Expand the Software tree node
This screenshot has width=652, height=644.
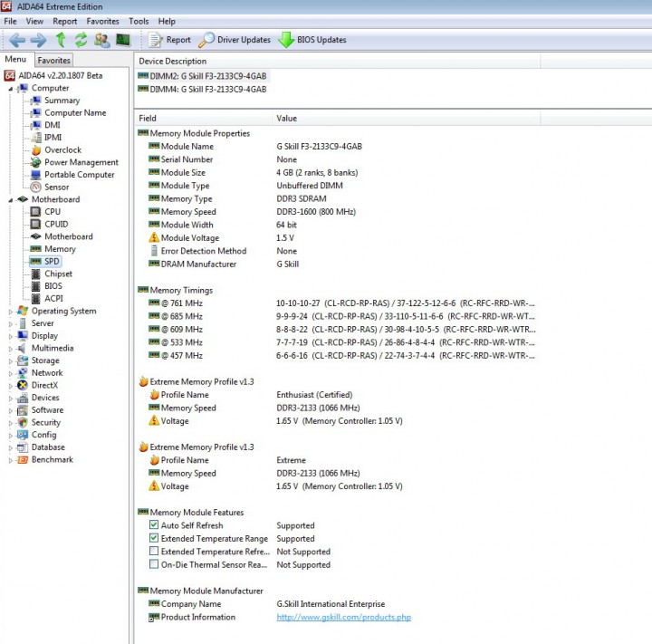pos(11,410)
